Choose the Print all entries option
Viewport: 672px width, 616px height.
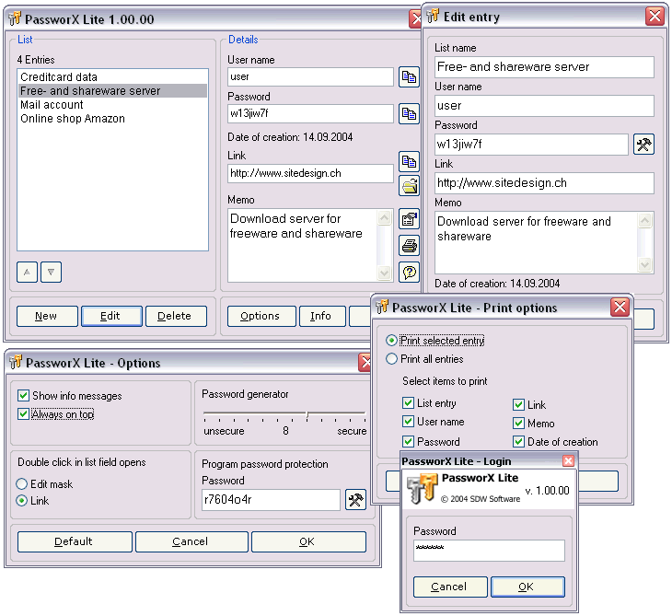click(x=392, y=359)
